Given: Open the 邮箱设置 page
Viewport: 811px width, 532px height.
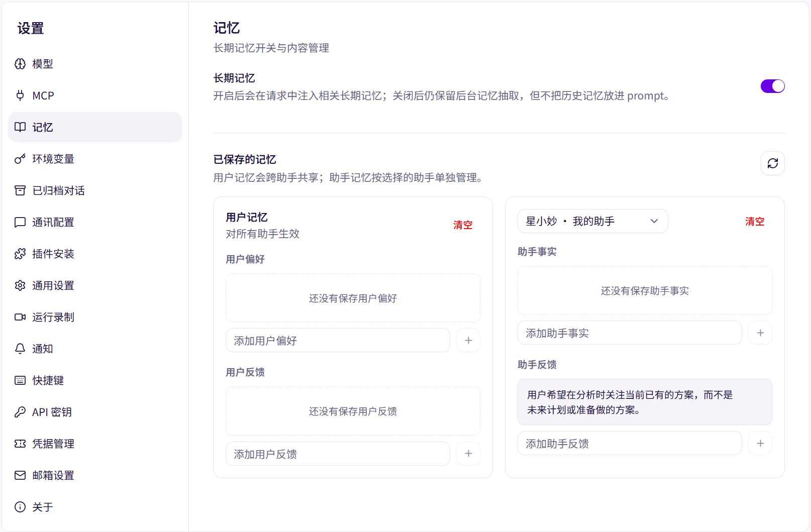Looking at the screenshot, I should 95,475.
